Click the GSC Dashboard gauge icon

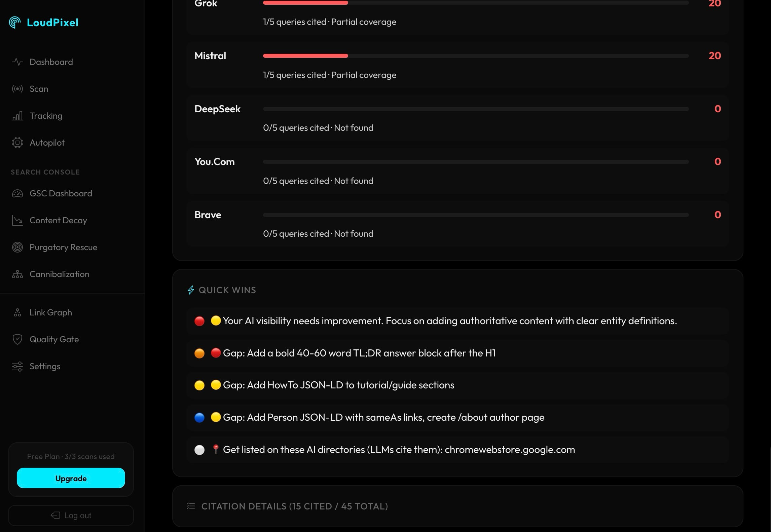click(17, 193)
